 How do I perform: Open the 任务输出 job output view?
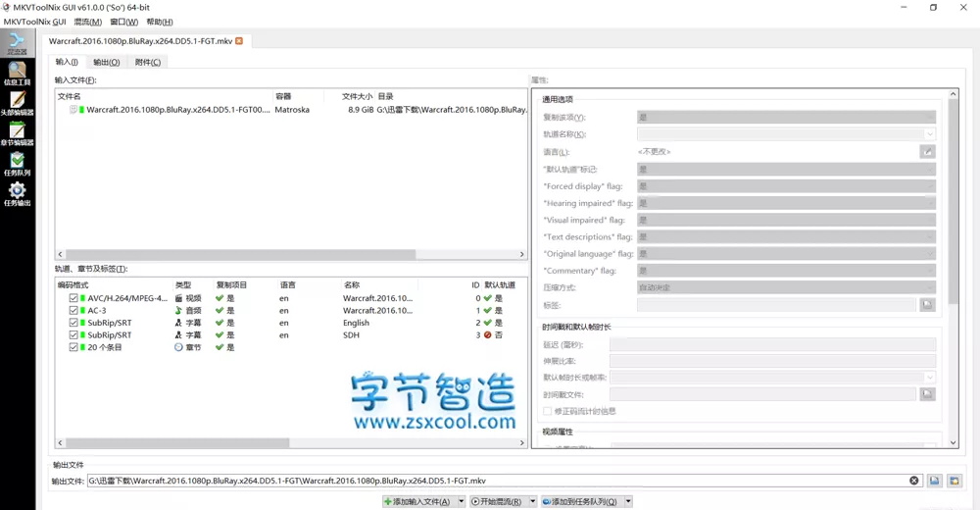17,193
